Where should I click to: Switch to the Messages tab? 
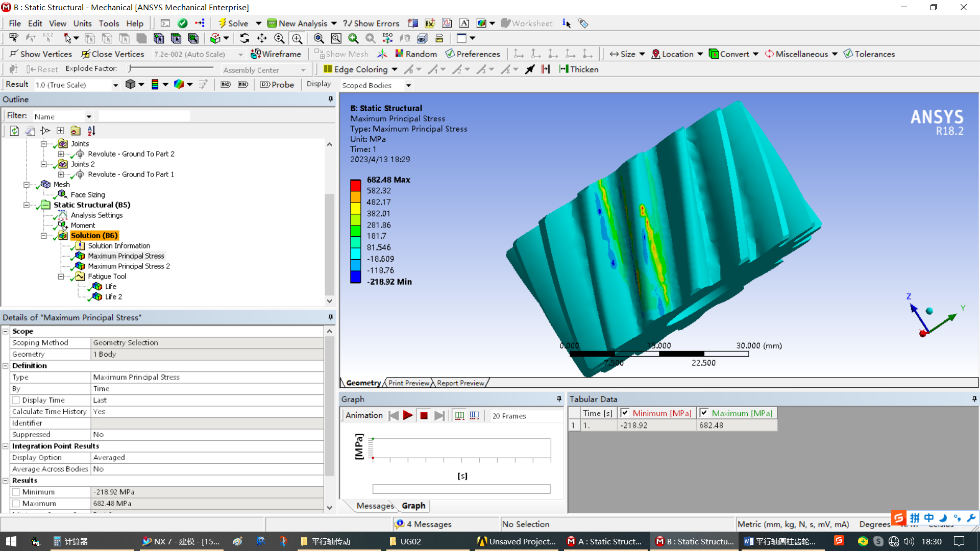[x=375, y=506]
